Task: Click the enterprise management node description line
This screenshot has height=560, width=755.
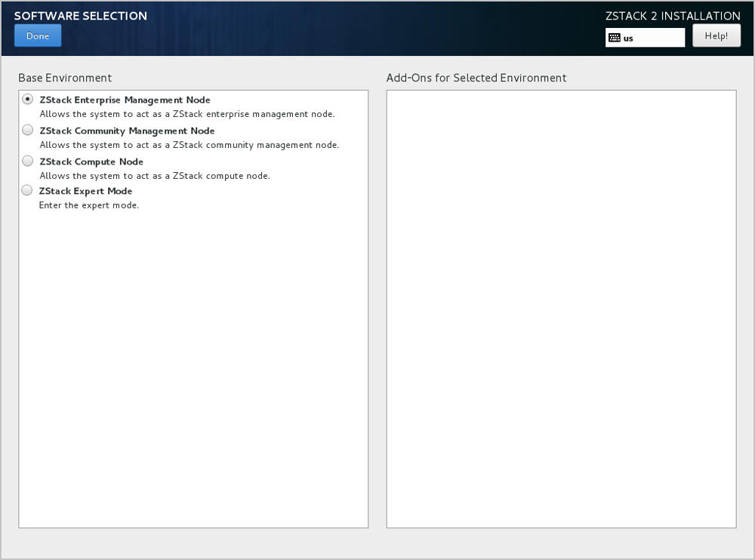Action: point(186,114)
